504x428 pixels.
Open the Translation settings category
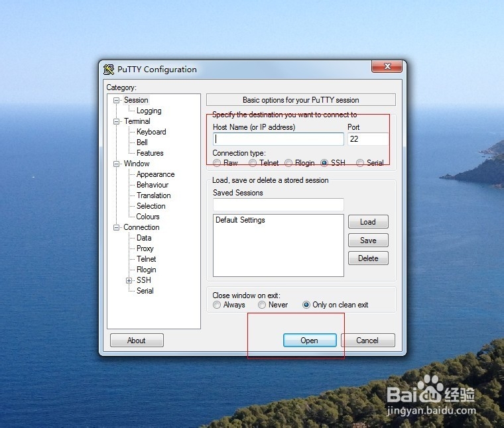click(153, 195)
